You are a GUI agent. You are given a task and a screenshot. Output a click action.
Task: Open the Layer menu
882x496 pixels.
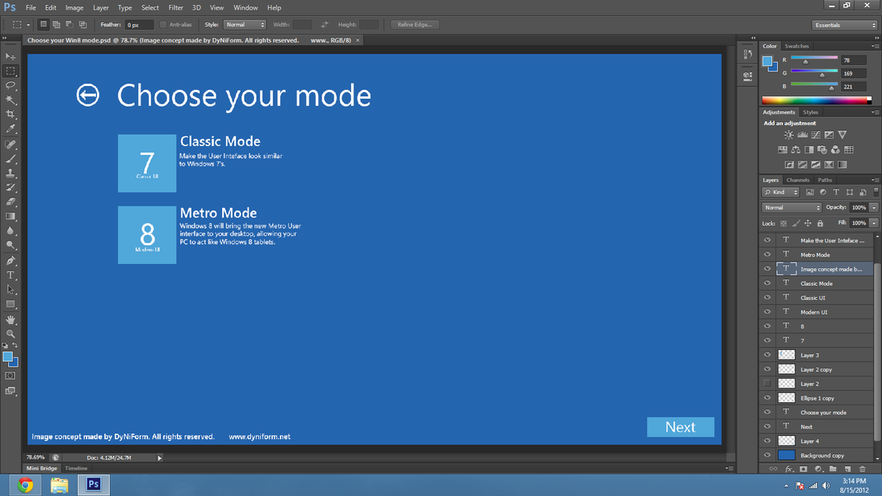point(101,8)
